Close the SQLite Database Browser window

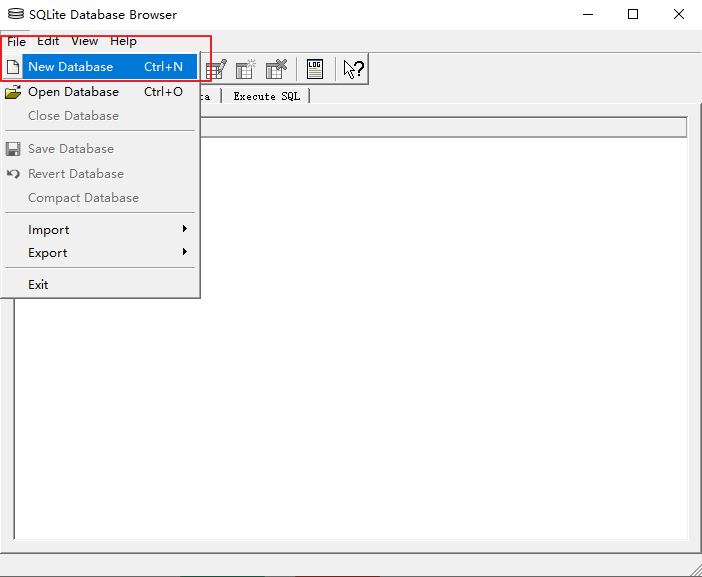click(679, 14)
